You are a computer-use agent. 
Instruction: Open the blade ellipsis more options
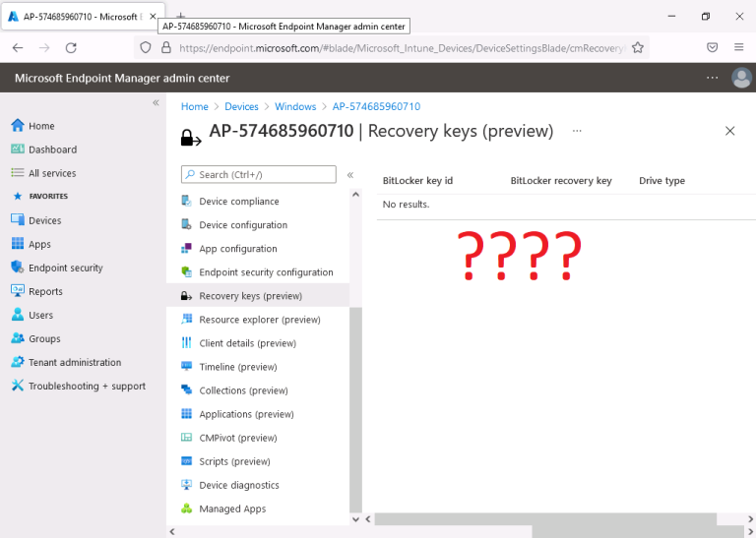pyautogui.click(x=577, y=131)
